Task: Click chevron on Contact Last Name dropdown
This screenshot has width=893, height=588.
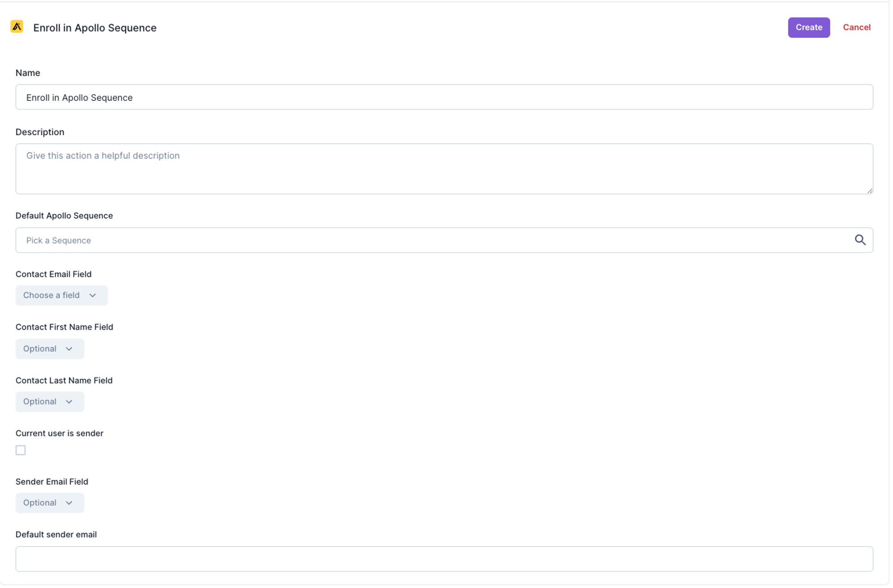Action: tap(69, 402)
